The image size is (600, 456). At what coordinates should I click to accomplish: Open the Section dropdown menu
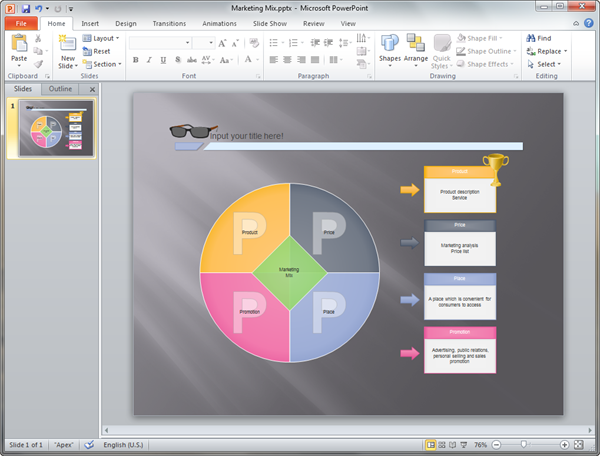(101, 64)
